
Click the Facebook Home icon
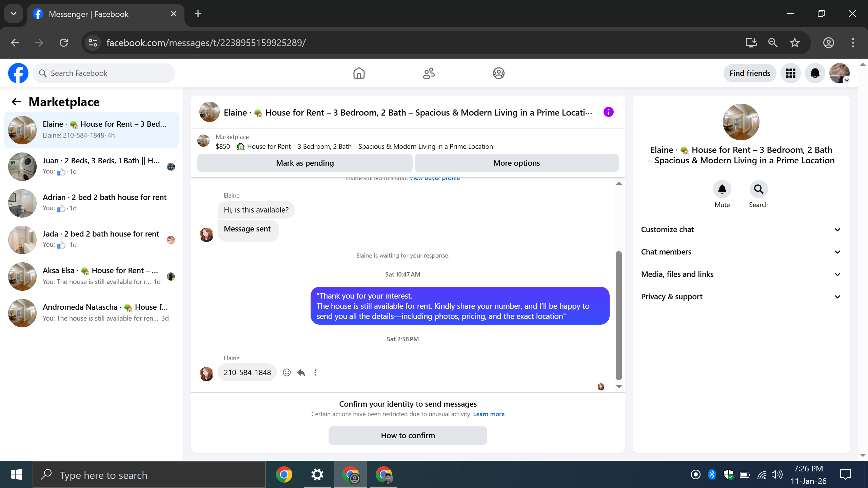click(359, 73)
